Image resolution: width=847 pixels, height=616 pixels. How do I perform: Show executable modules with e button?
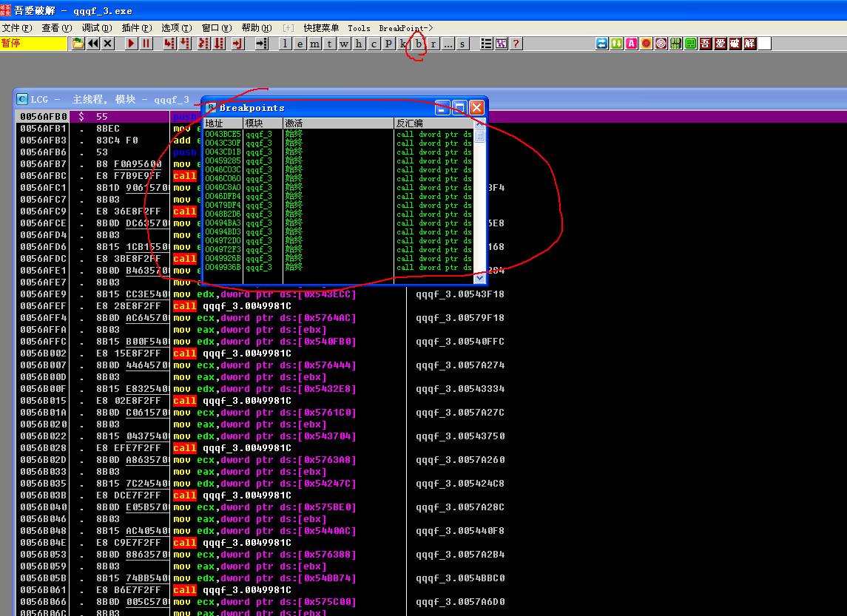(x=300, y=44)
